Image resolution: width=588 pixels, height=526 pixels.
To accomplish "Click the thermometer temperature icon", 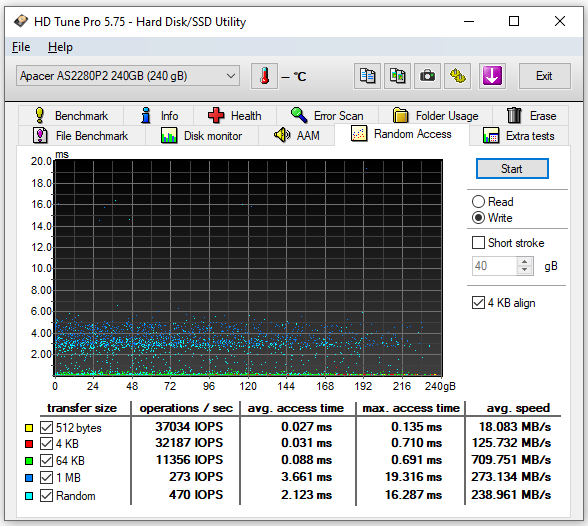I will pos(264,76).
